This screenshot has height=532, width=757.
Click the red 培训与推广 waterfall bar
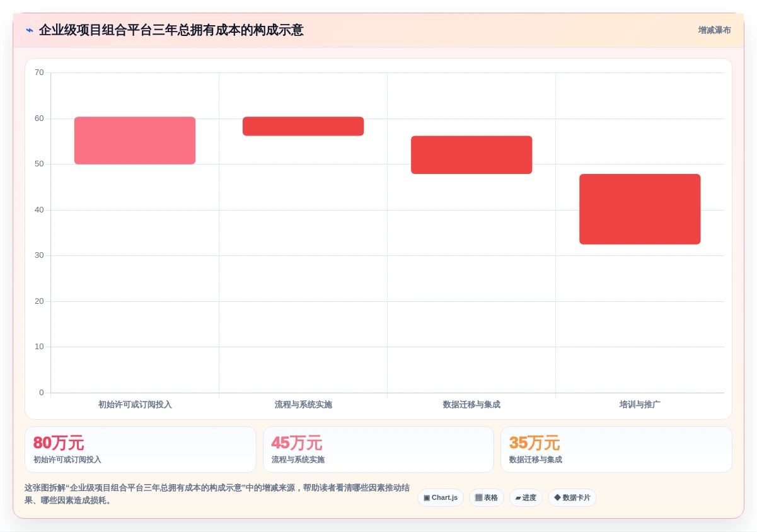[x=640, y=209]
